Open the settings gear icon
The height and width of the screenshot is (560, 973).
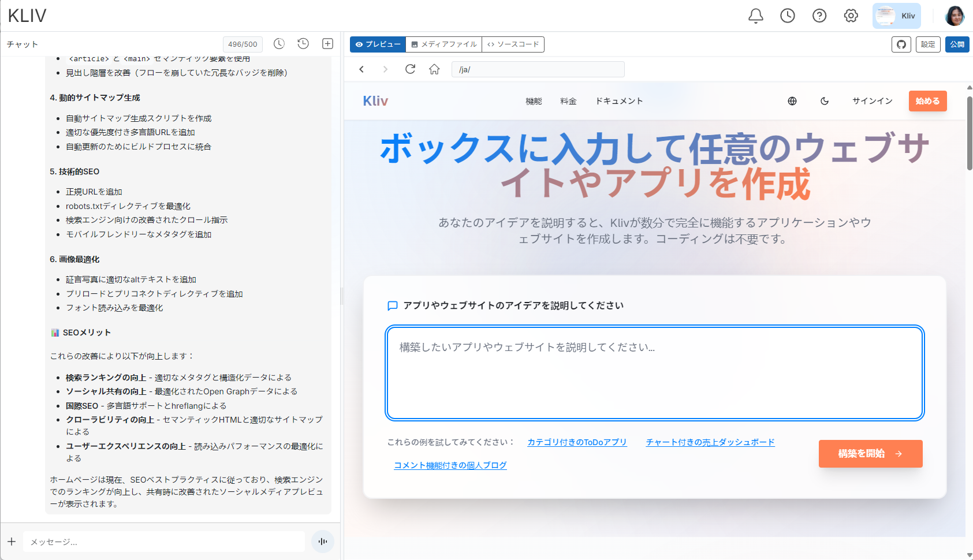coord(851,16)
